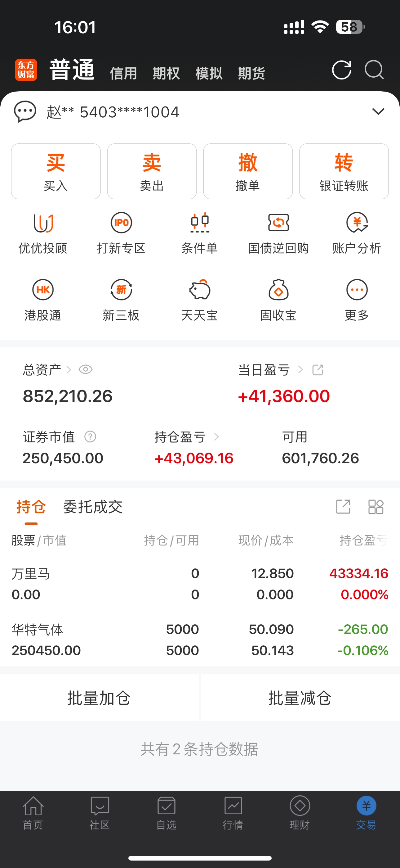The height and width of the screenshot is (868, 400).
Task: Open search with magnifier icon
Action: [x=374, y=70]
